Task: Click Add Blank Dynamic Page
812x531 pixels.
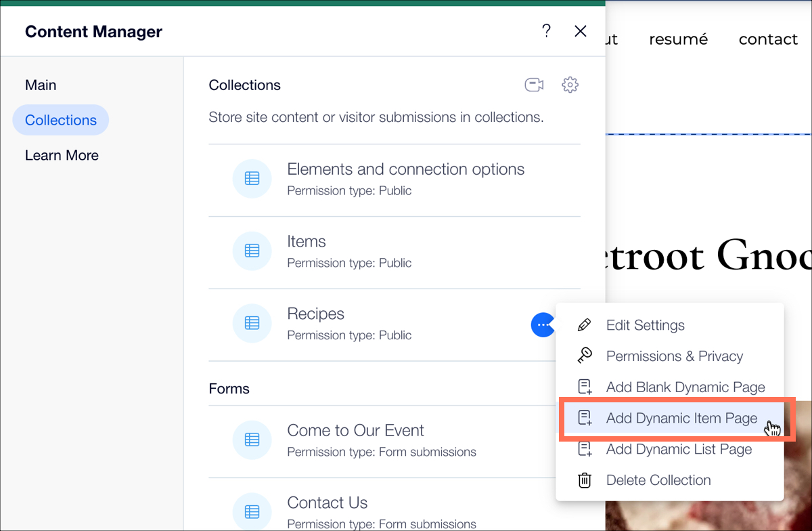Action: point(685,387)
